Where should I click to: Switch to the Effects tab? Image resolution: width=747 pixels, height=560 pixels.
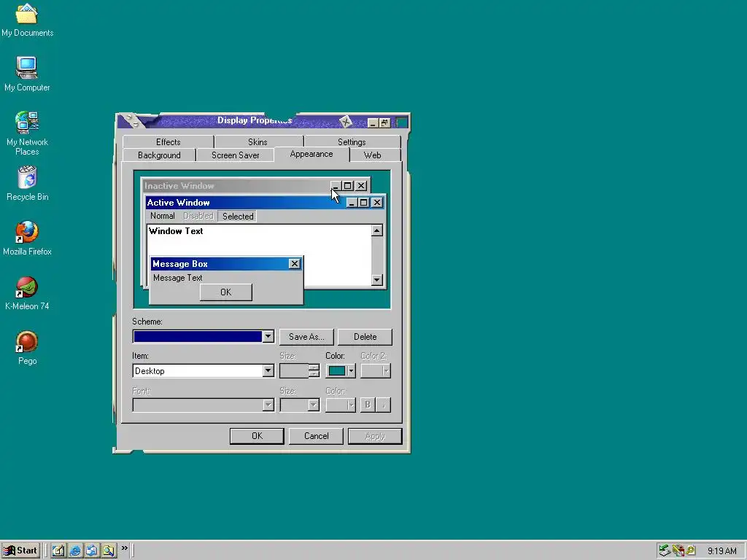169,142
